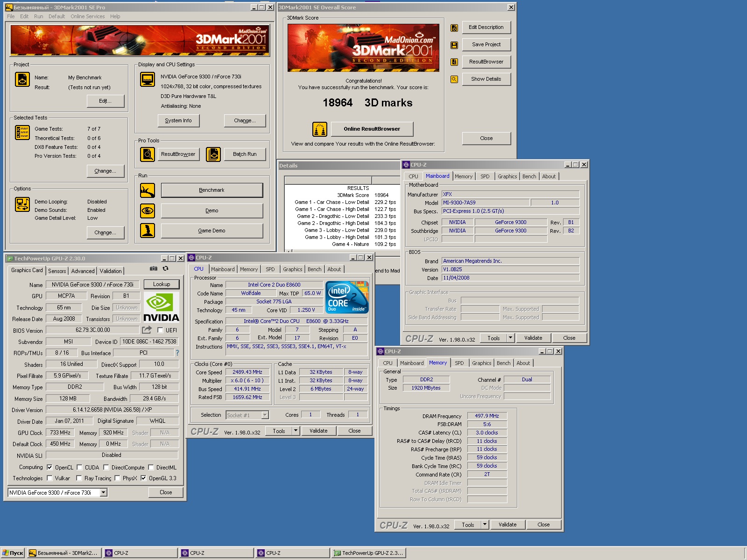
Task: Click the monitor icon in Display and CPU Settings
Action: click(x=148, y=79)
